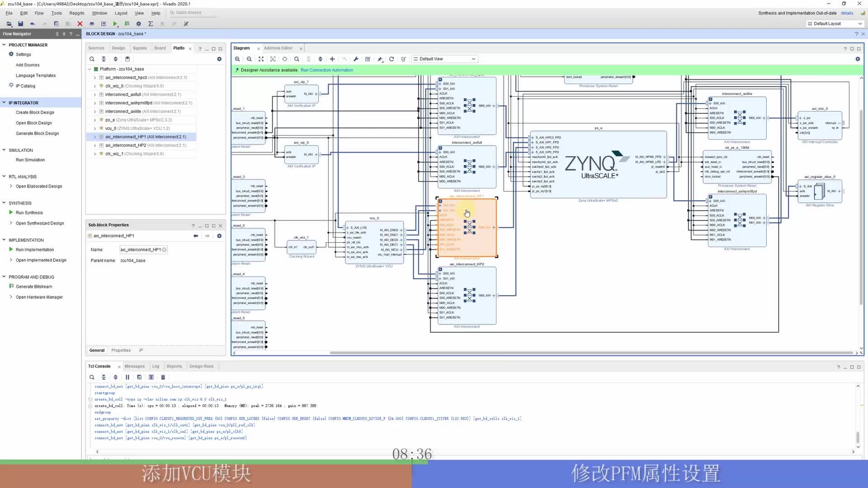
Task: Click the Copy icon in Tcl Console toolbar
Action: (x=139, y=377)
